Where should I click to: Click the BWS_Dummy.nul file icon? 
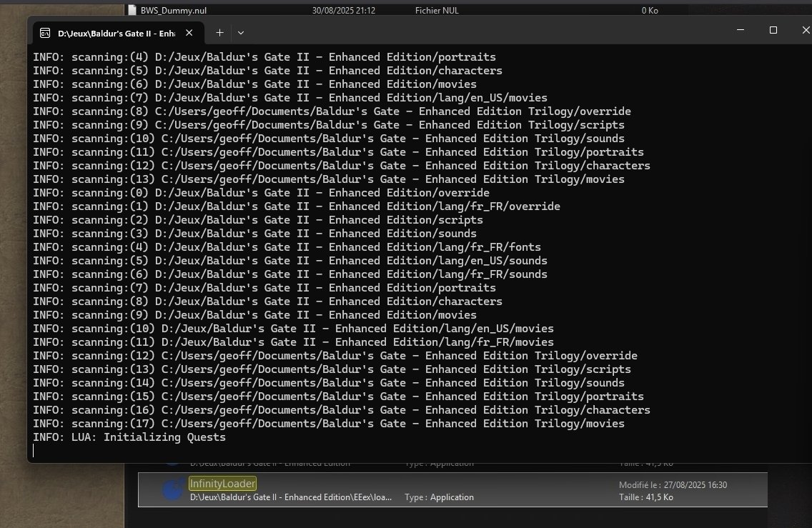pyautogui.click(x=132, y=10)
